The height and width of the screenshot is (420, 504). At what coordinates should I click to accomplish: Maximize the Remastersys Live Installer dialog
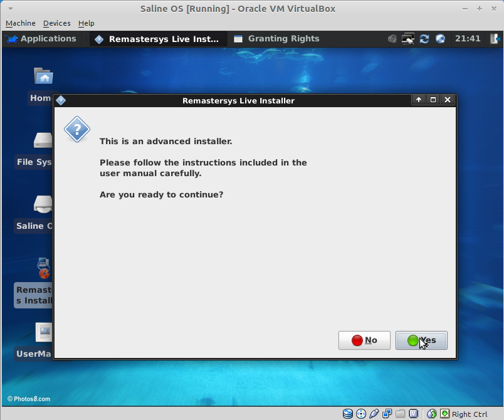click(x=433, y=100)
